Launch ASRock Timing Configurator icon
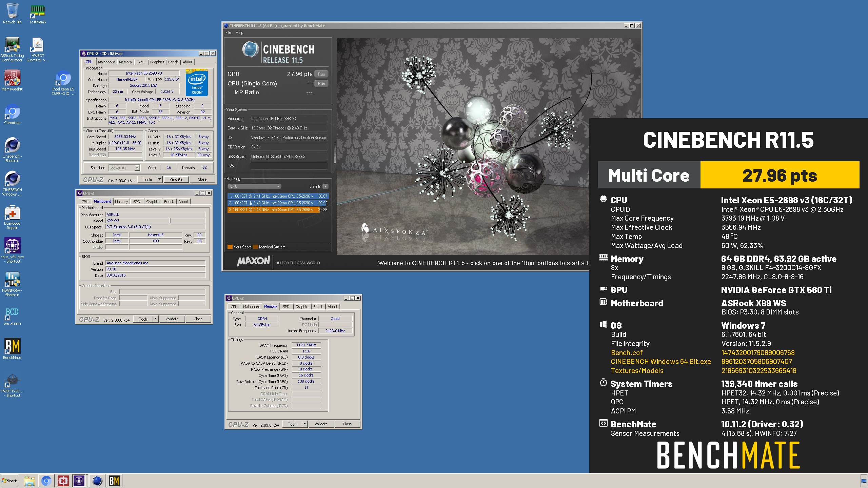The height and width of the screenshot is (488, 868). click(12, 49)
